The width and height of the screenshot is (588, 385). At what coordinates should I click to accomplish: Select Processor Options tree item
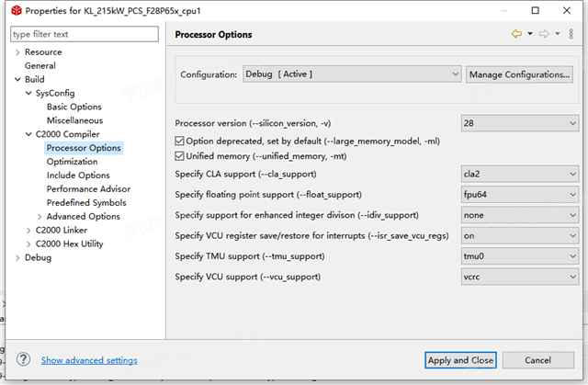pyautogui.click(x=84, y=148)
